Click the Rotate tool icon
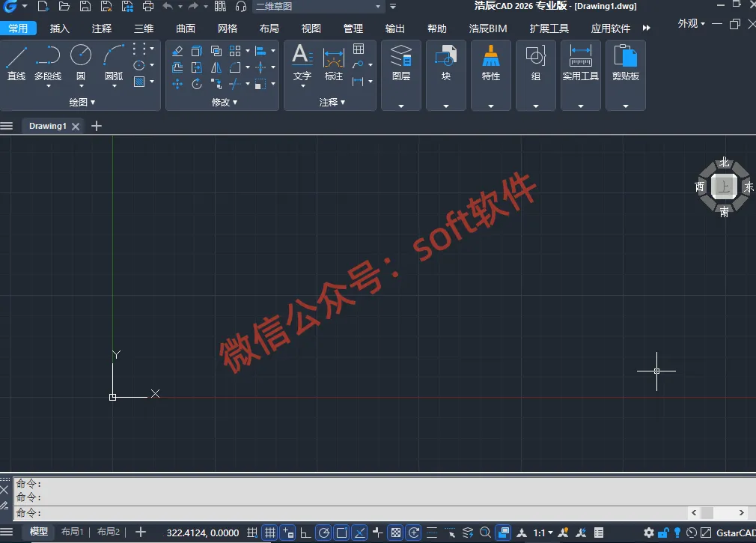The width and height of the screenshot is (756, 543). [197, 85]
